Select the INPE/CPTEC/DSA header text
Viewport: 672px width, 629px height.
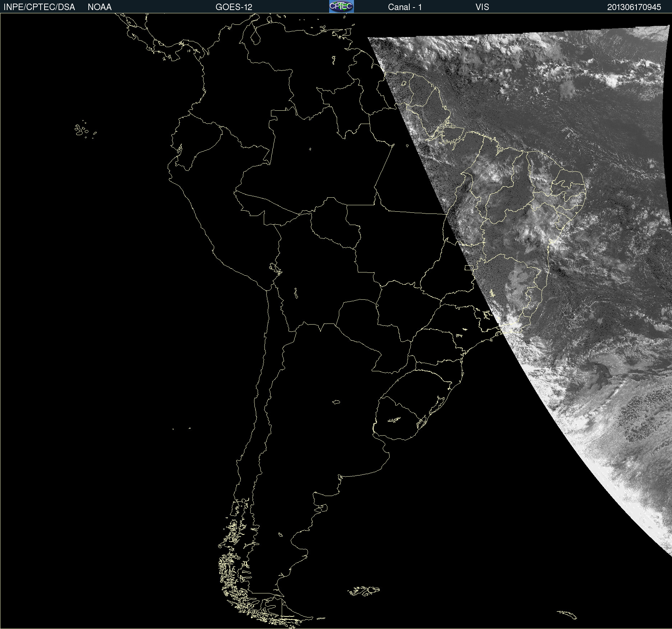pyautogui.click(x=39, y=7)
